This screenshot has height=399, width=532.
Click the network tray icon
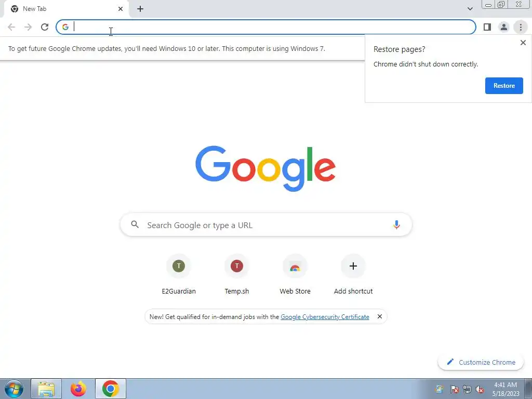[467, 390]
